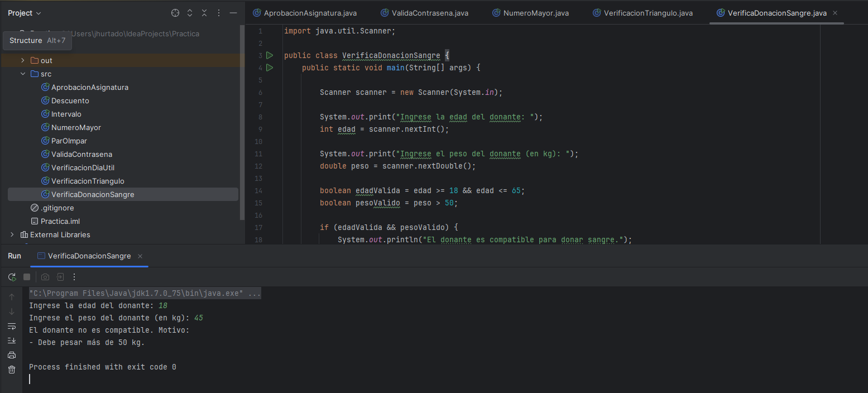
Task: Expand the out folder
Action: (x=23, y=60)
